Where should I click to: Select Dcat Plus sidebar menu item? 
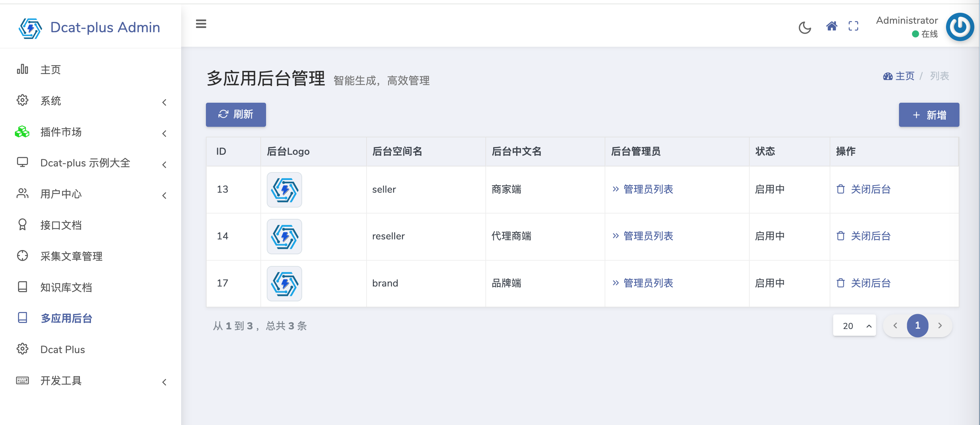pos(62,349)
